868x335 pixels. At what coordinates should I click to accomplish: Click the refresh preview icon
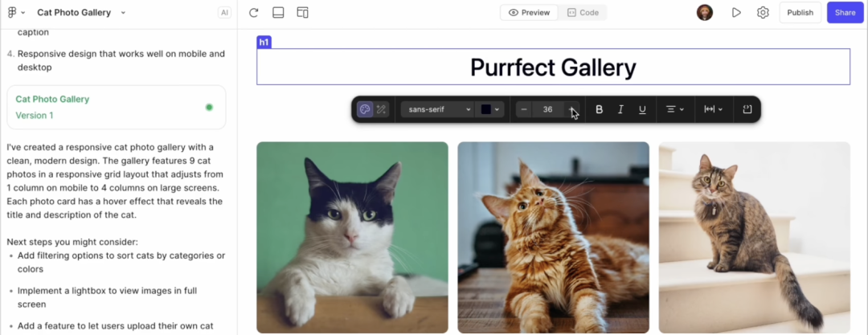(254, 13)
